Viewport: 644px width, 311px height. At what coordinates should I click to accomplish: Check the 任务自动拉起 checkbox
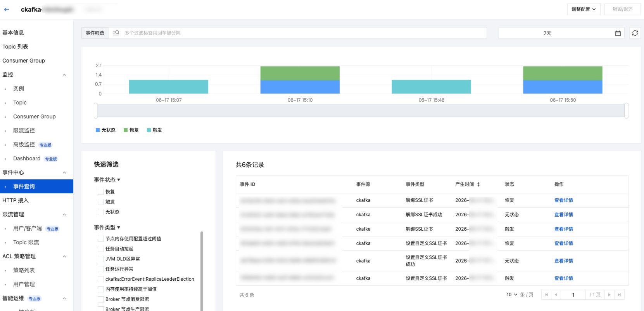click(x=101, y=249)
